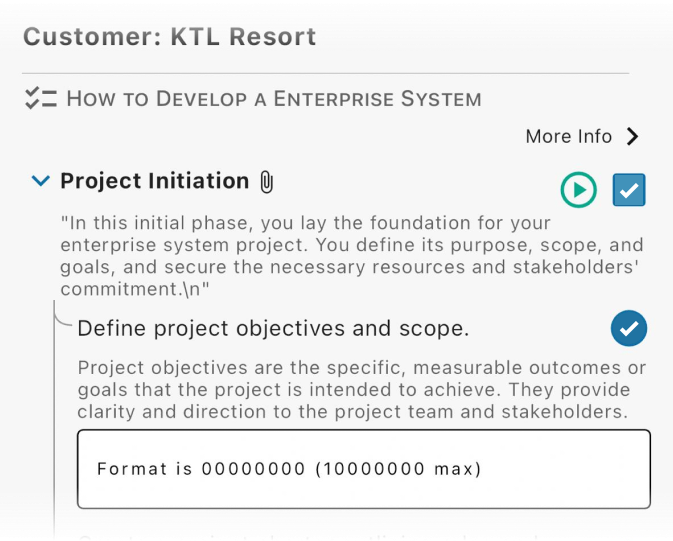The width and height of the screenshot is (673, 541).
Task: Click the checklist icon beside the system title
Action: coord(40,98)
